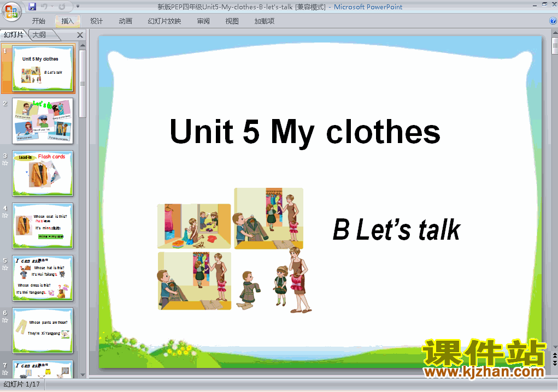
Task: Select top-right wardrobe scene picture on slide
Action: coord(269,218)
